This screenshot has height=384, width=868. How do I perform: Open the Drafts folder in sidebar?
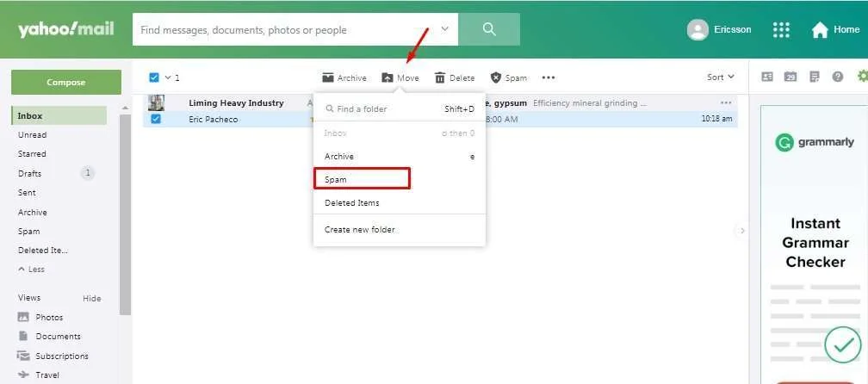(30, 174)
